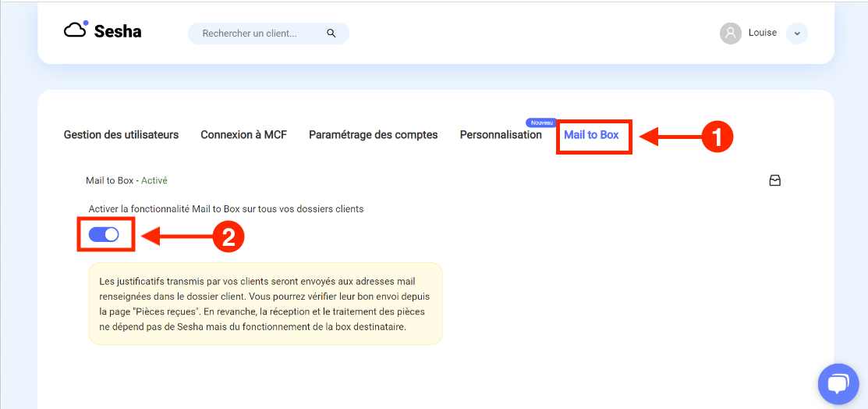This screenshot has height=409, width=868.
Task: Click the Nouveau badge above Mail to Box
Action: [541, 123]
